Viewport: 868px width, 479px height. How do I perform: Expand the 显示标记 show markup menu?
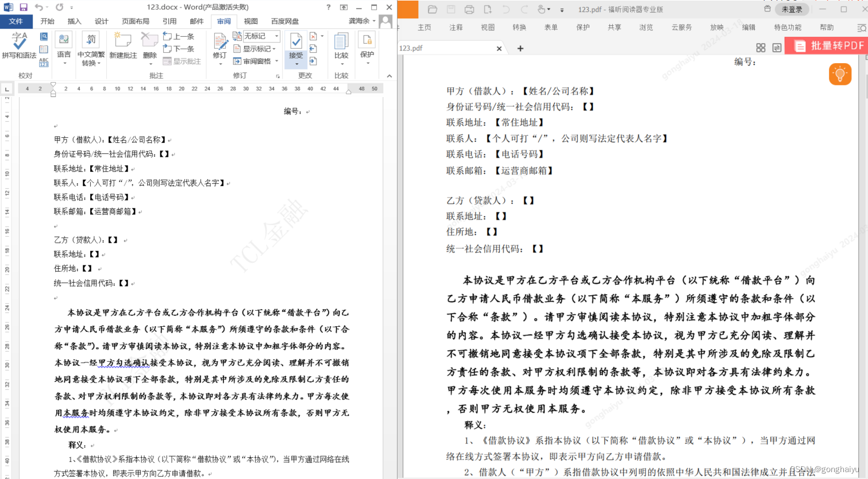pyautogui.click(x=254, y=49)
